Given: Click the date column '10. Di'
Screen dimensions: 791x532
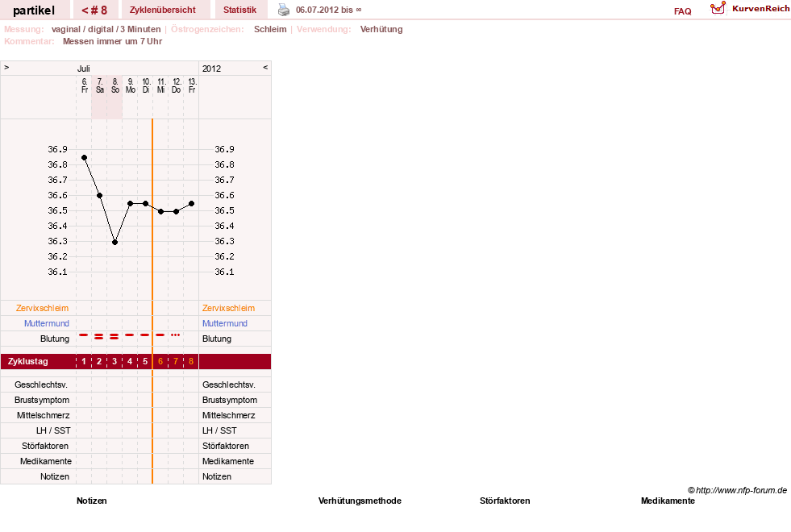Looking at the screenshot, I should click(x=146, y=85).
